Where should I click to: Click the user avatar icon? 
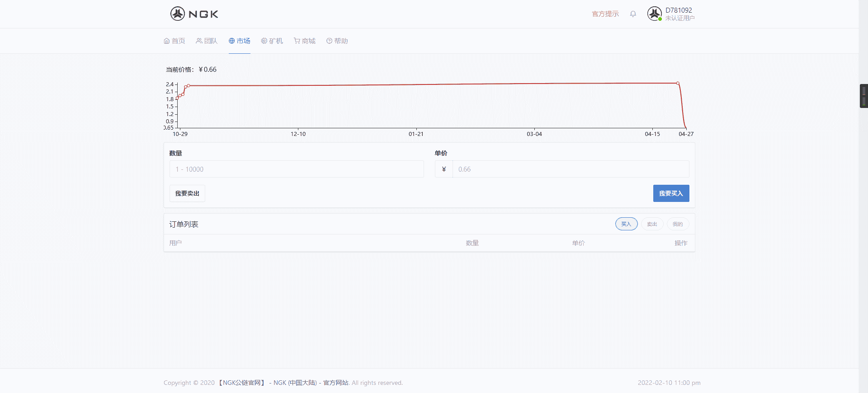[654, 14]
